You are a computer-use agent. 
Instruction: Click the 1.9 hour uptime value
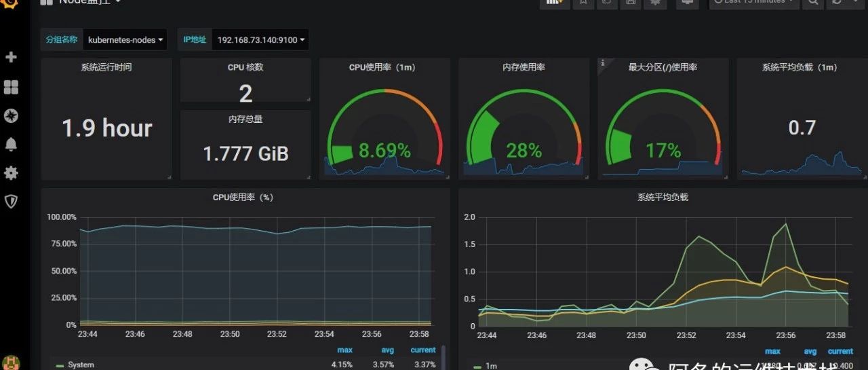coord(106,128)
